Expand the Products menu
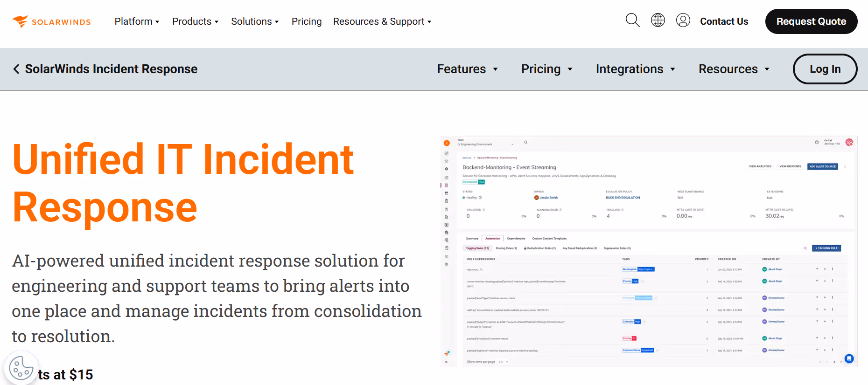This screenshot has width=868, height=385. [196, 21]
